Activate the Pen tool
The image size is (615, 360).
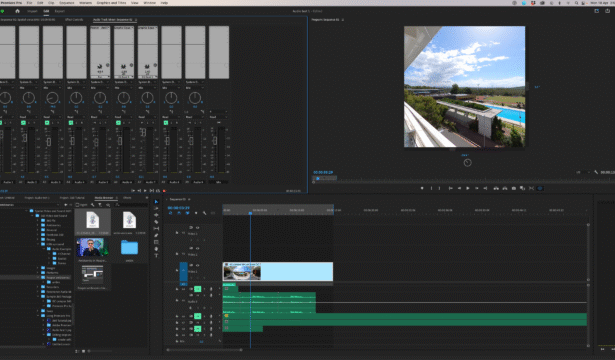coord(156,235)
